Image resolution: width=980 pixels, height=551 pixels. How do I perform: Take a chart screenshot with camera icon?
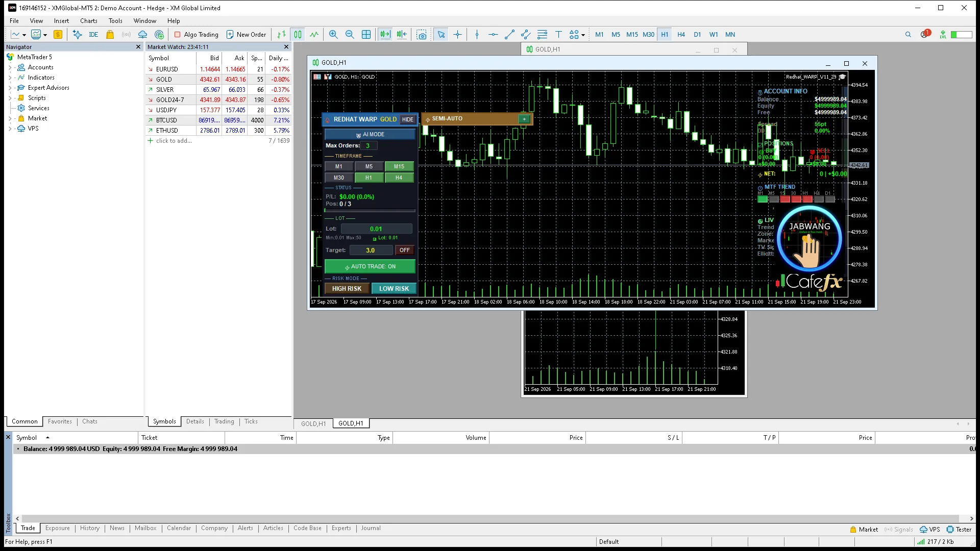pyautogui.click(x=422, y=35)
